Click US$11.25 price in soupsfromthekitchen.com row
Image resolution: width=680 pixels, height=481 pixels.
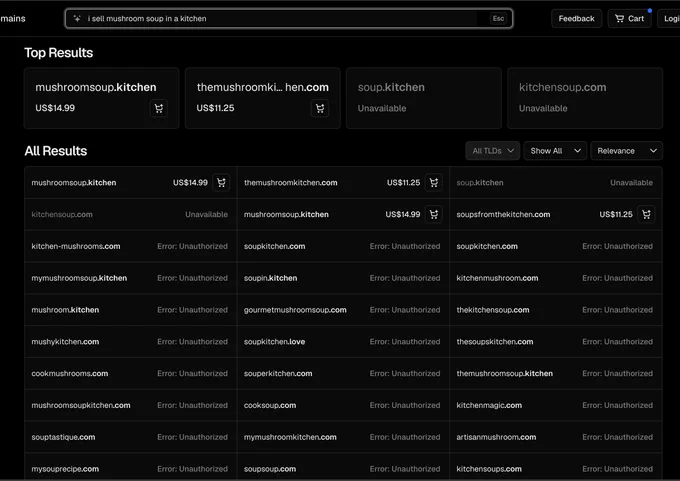pos(616,214)
